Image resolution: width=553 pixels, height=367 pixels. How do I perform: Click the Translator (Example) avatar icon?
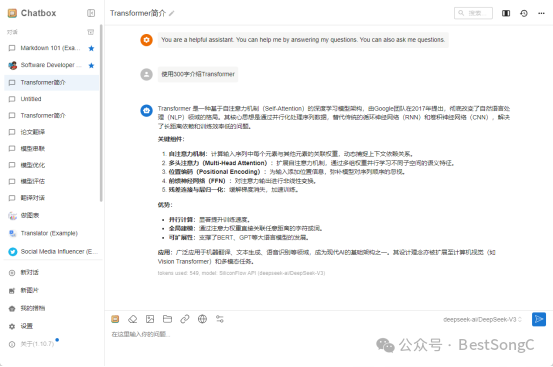12,233
